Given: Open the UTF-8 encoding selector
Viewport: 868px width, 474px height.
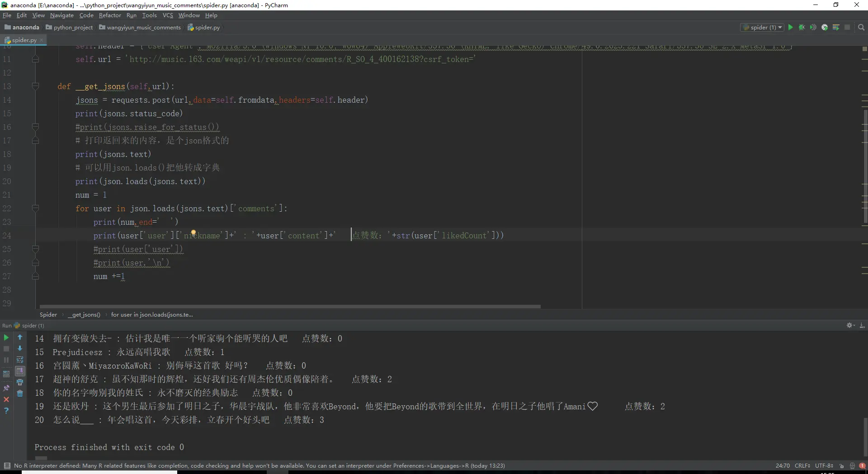Looking at the screenshot, I should point(824,465).
